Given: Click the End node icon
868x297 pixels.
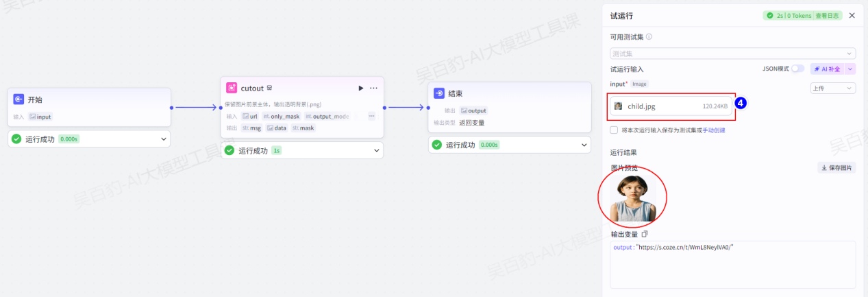Looking at the screenshot, I should [439, 93].
